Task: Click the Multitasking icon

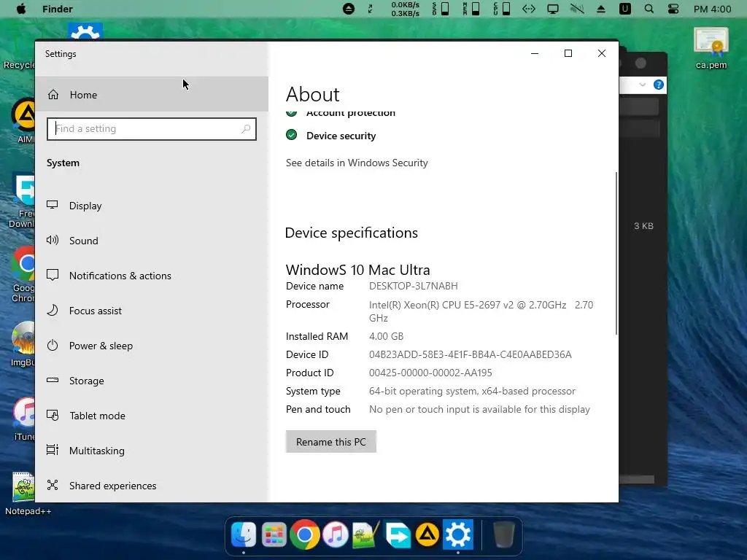Action: pos(53,449)
